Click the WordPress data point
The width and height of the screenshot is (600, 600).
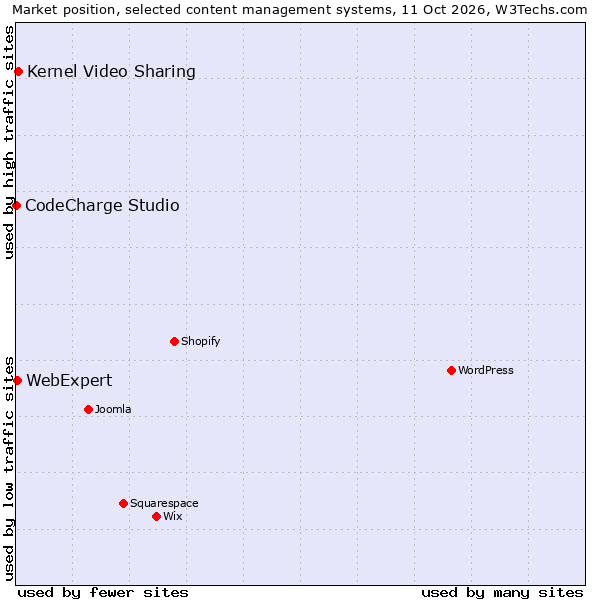click(x=452, y=370)
